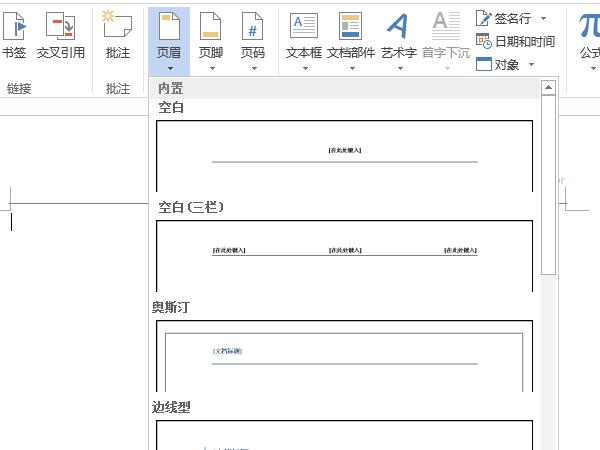Click the 签名行 signature line icon
The width and height of the screenshot is (600, 450).
coord(484,18)
